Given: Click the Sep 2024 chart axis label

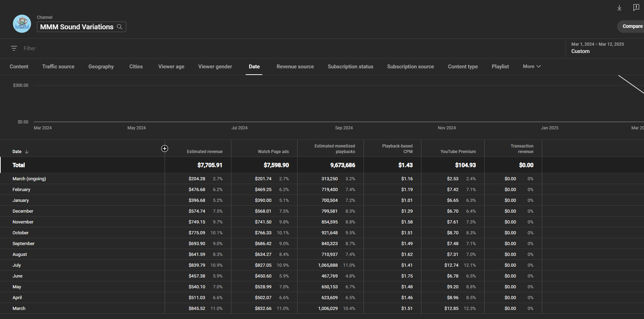Looking at the screenshot, I should coord(344,128).
